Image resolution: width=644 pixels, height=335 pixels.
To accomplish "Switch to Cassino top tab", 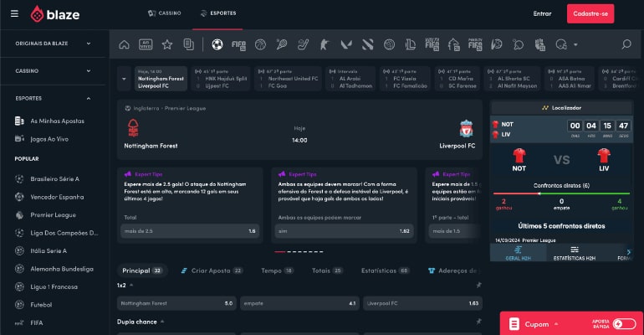I will (x=164, y=13).
